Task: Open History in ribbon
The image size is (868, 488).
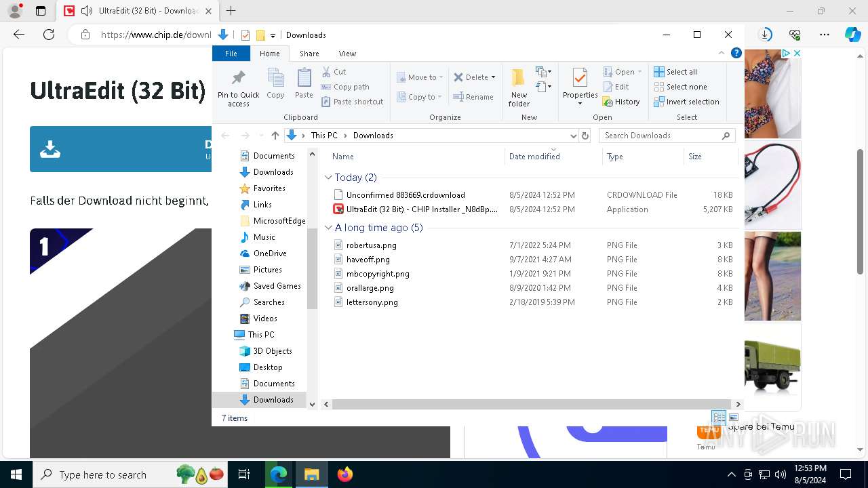Action: 620,102
